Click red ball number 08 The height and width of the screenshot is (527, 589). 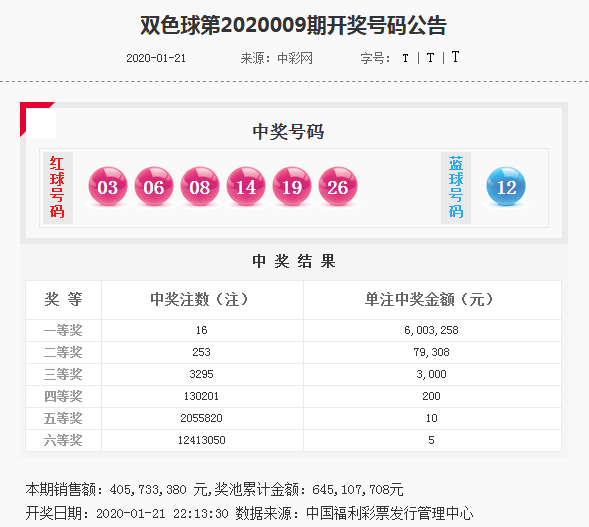(200, 186)
